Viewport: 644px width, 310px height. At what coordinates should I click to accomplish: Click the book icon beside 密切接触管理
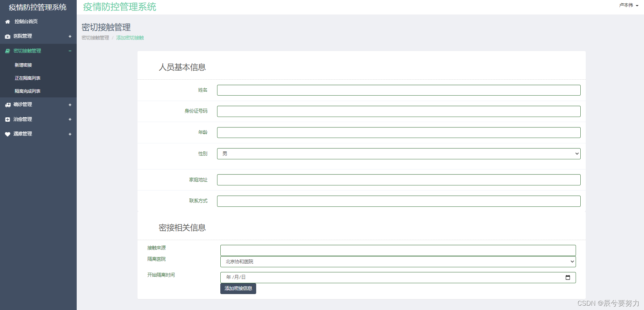tap(8, 51)
